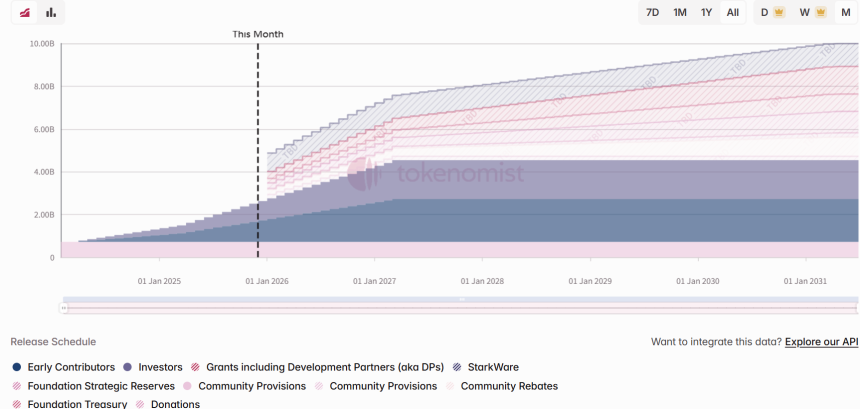860x409 pixels.
Task: Click the Foundation Treasury legend icon
Action: click(x=17, y=405)
